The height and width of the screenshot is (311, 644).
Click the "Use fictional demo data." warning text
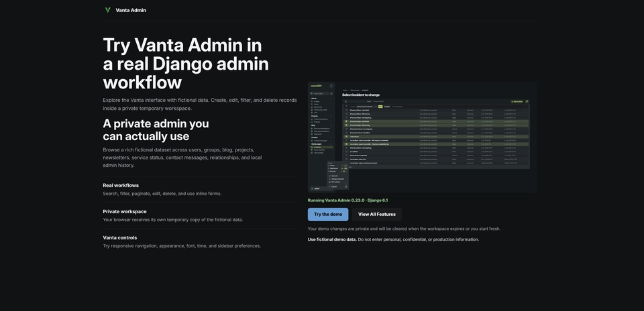pos(332,239)
